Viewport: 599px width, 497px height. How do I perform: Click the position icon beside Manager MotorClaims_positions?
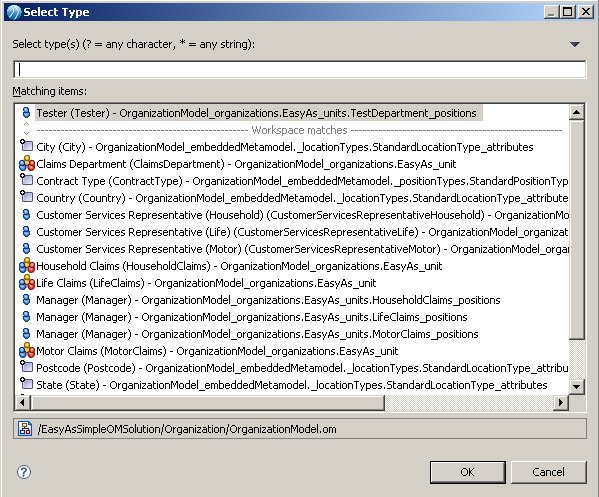pyautogui.click(x=26, y=334)
